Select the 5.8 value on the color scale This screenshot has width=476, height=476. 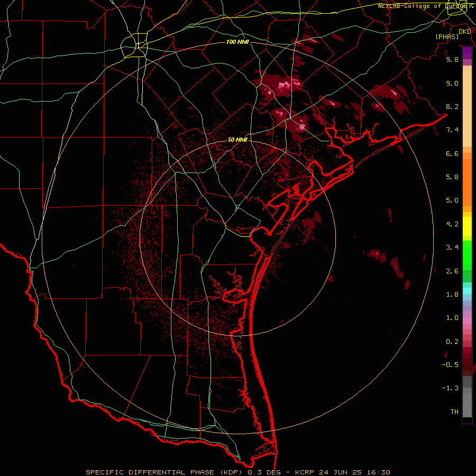[452, 177]
